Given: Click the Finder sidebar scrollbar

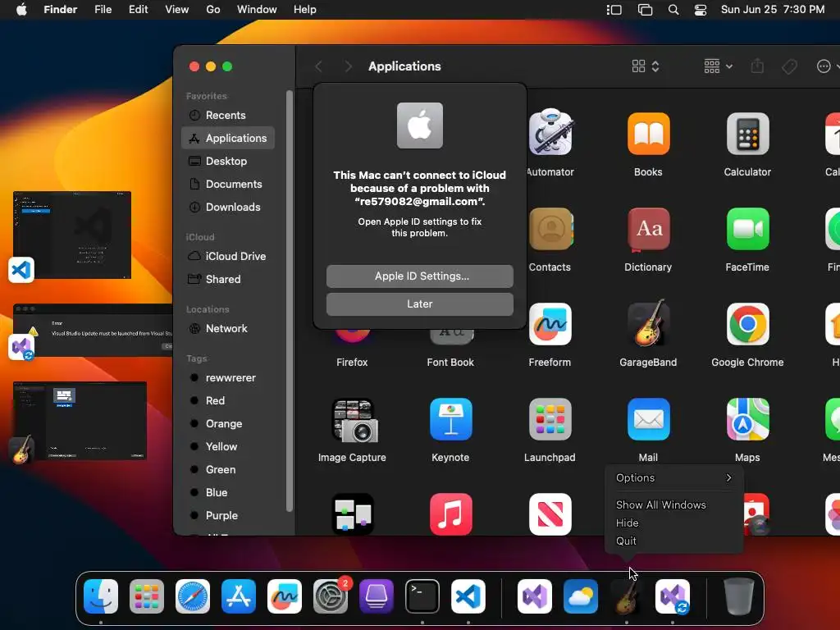Looking at the screenshot, I should (290, 300).
